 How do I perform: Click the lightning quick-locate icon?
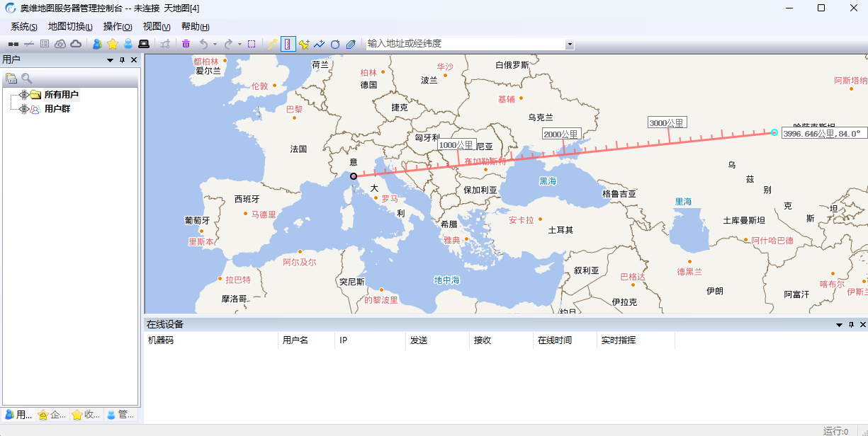click(x=271, y=44)
